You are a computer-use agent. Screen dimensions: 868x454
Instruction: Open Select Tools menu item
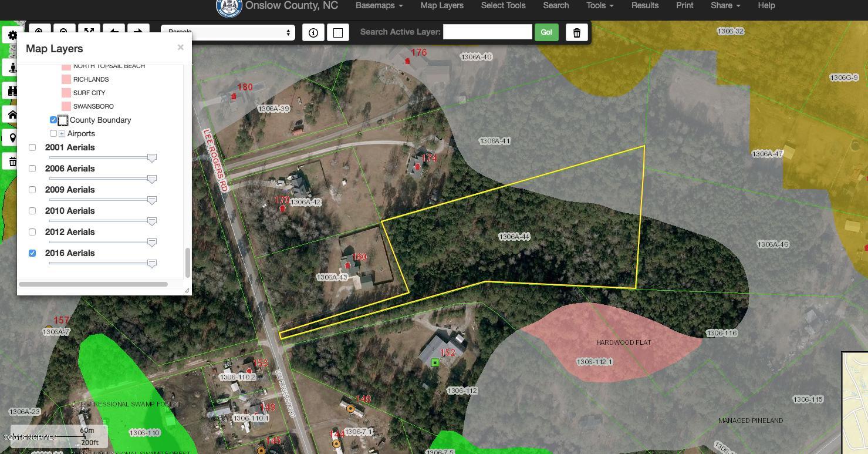coord(503,5)
